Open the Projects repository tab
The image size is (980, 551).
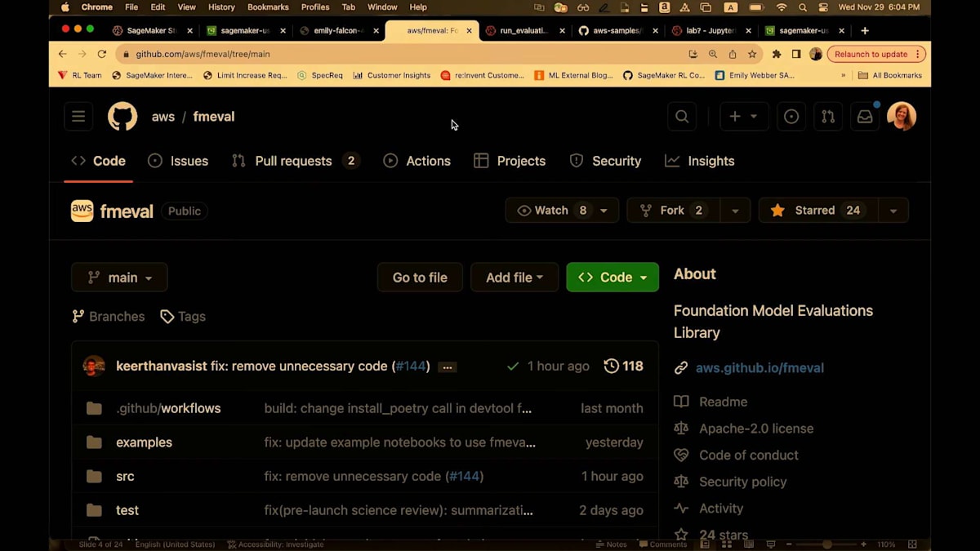[510, 161]
